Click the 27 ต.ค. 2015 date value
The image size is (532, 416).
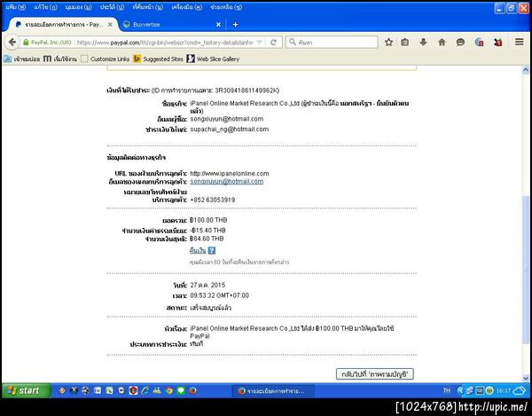click(207, 285)
